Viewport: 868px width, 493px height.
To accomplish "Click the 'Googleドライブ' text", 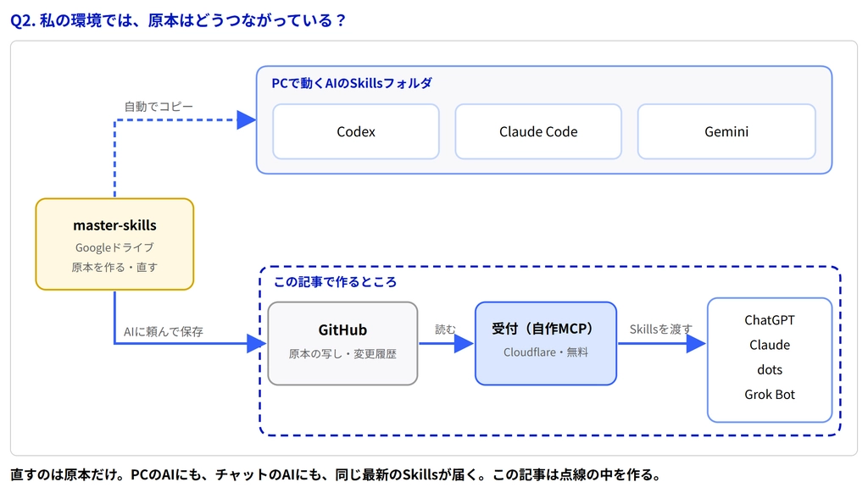I will [114, 247].
